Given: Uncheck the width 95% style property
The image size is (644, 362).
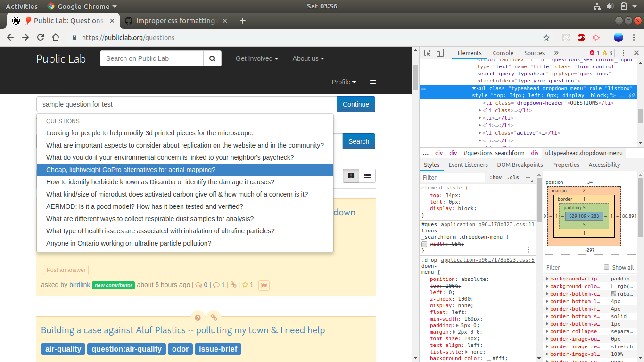Looking at the screenshot, I should (x=424, y=244).
